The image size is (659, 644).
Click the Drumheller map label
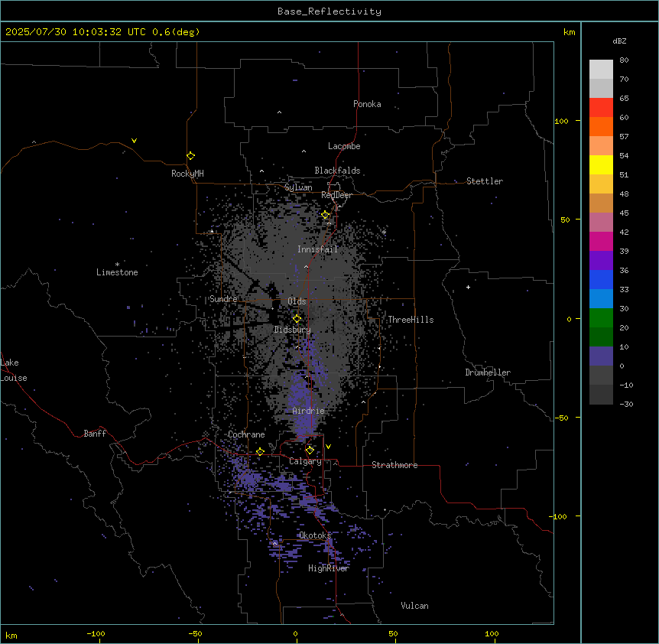click(488, 372)
